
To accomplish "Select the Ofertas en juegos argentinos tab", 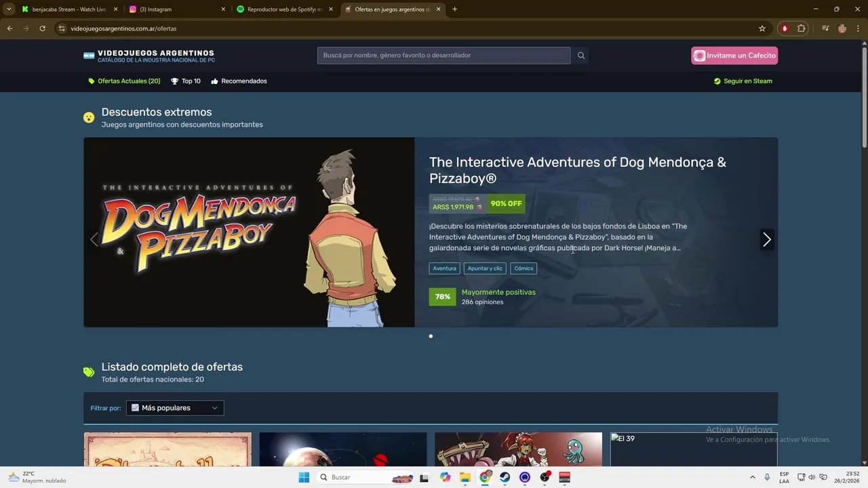I will click(x=392, y=9).
